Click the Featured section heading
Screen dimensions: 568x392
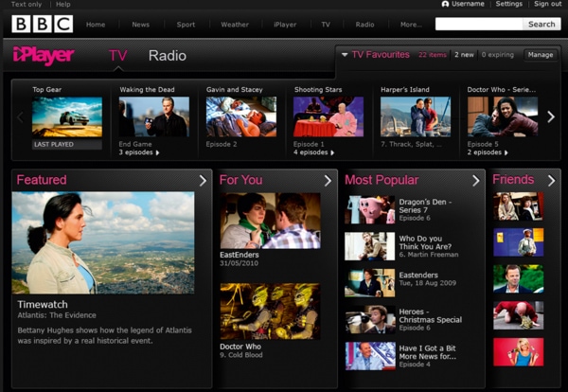(x=42, y=180)
